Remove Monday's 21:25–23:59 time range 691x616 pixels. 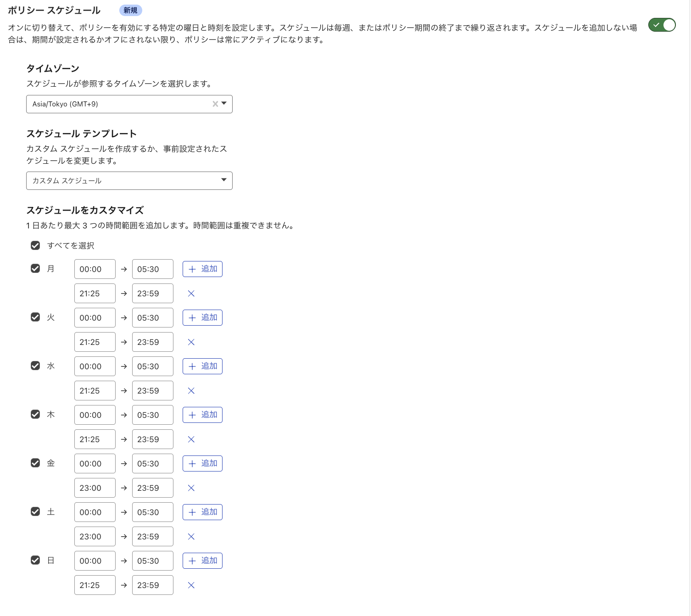[191, 293]
